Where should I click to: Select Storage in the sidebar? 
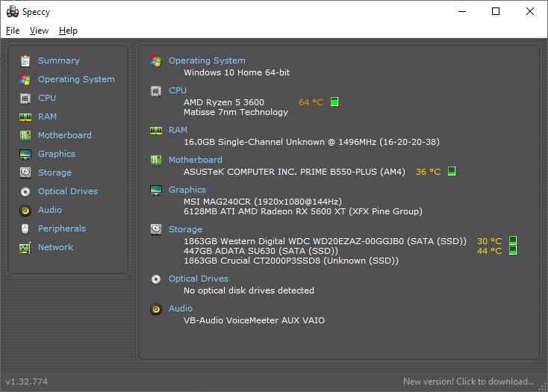pos(55,172)
